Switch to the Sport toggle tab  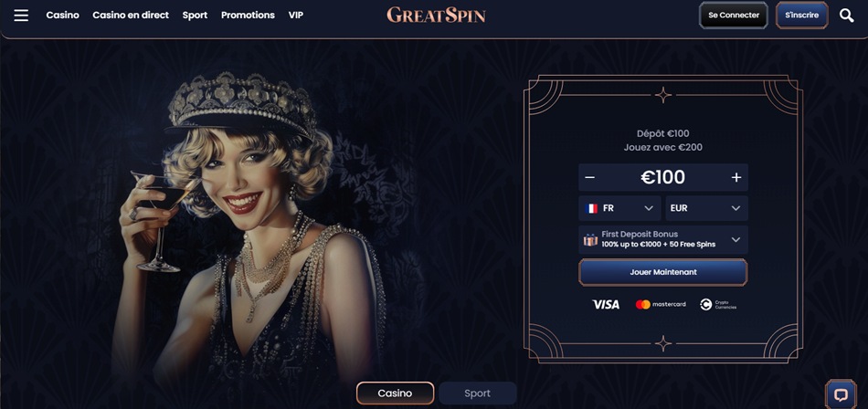pos(477,393)
